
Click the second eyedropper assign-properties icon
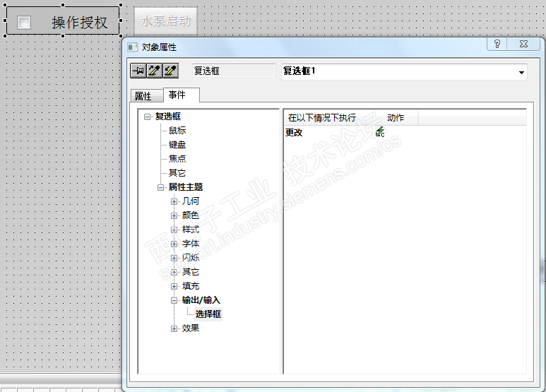tap(171, 71)
